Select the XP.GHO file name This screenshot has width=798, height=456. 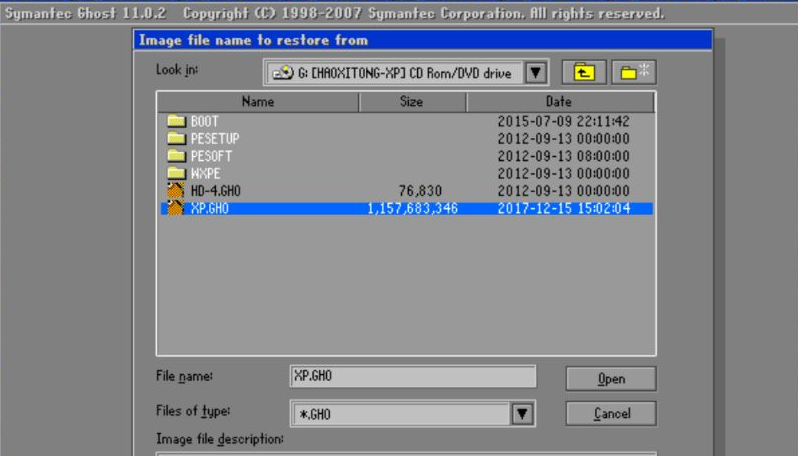pos(210,208)
